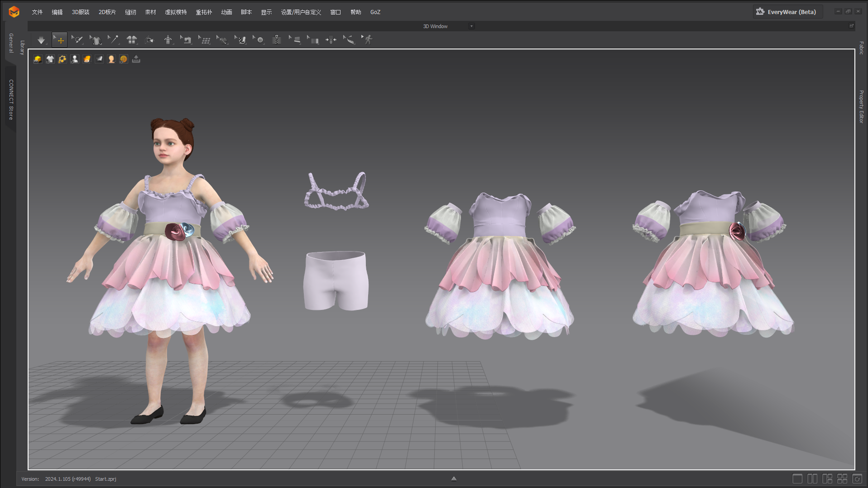Expand the first toolbar tool's download options
The width and height of the screenshot is (868, 488).
[x=46, y=45]
